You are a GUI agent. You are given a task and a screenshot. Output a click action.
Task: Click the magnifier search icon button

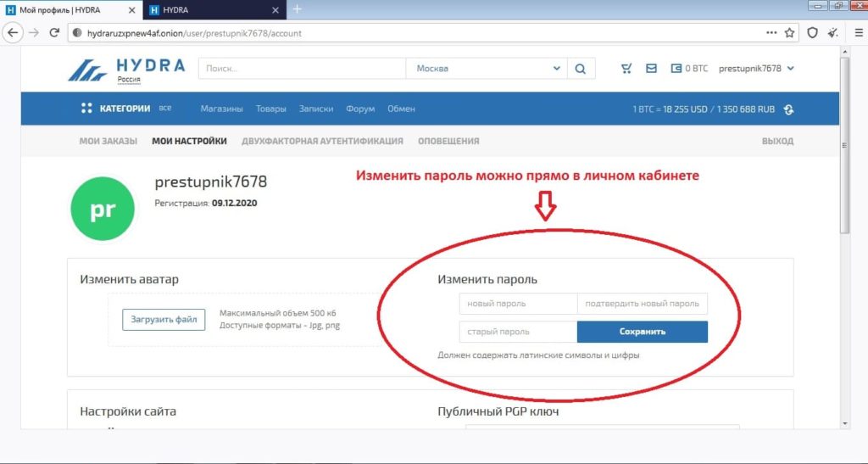(580, 69)
